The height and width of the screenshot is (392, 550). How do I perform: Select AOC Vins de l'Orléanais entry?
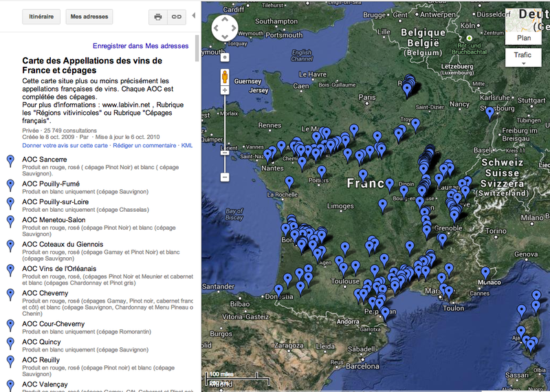[x=59, y=269]
